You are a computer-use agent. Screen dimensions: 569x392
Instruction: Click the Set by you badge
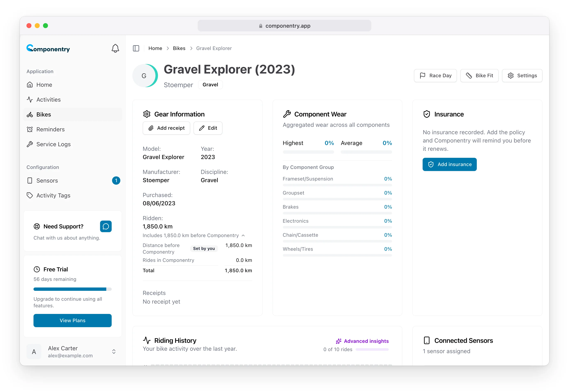(x=204, y=248)
